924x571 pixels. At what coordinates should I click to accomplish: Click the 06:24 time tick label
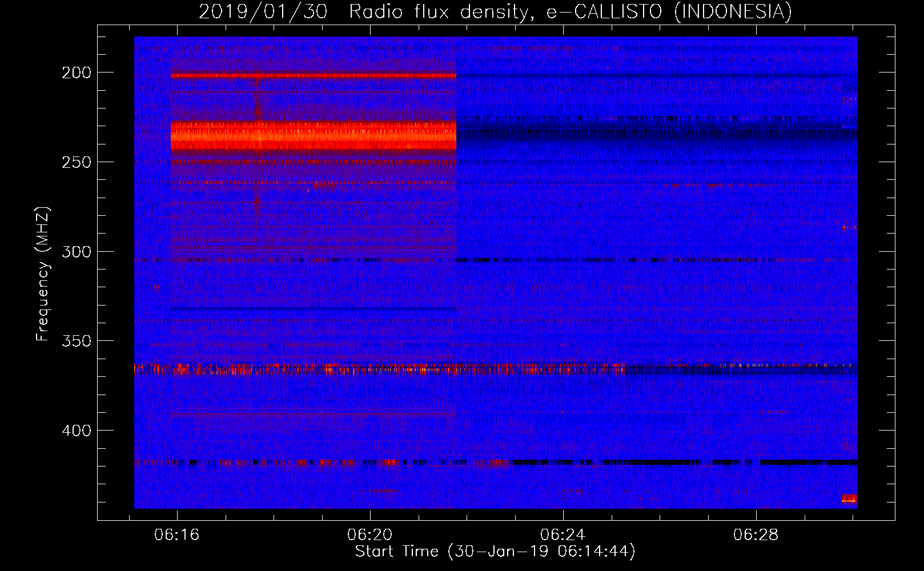point(563,534)
